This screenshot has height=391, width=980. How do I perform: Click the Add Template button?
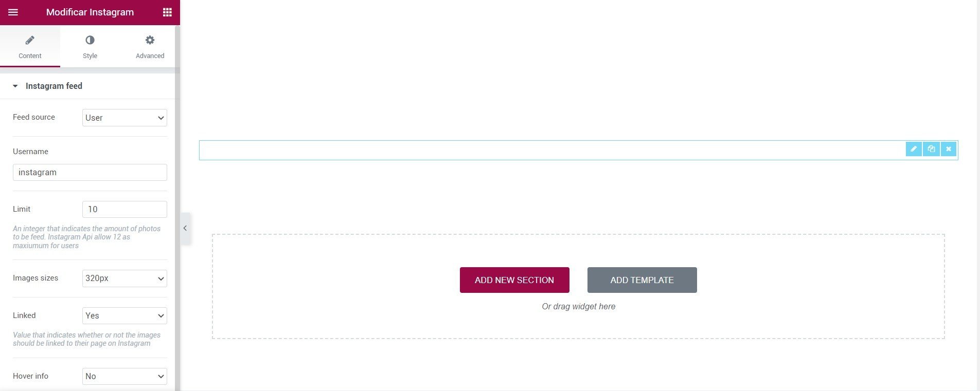click(642, 280)
